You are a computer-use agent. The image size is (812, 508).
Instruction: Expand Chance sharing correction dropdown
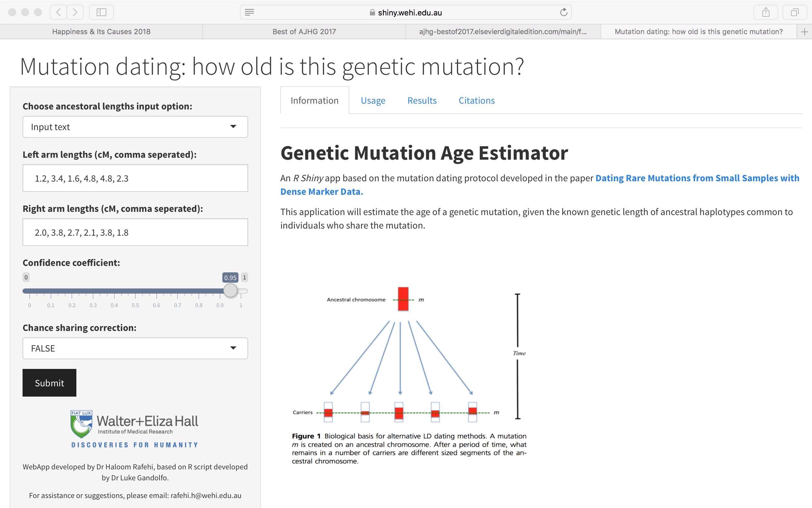[x=135, y=348]
